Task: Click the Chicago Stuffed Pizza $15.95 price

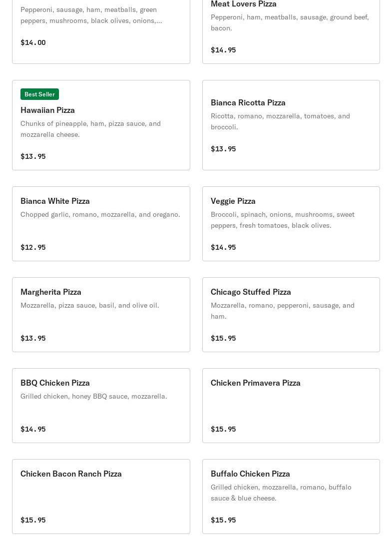Action: (223, 338)
